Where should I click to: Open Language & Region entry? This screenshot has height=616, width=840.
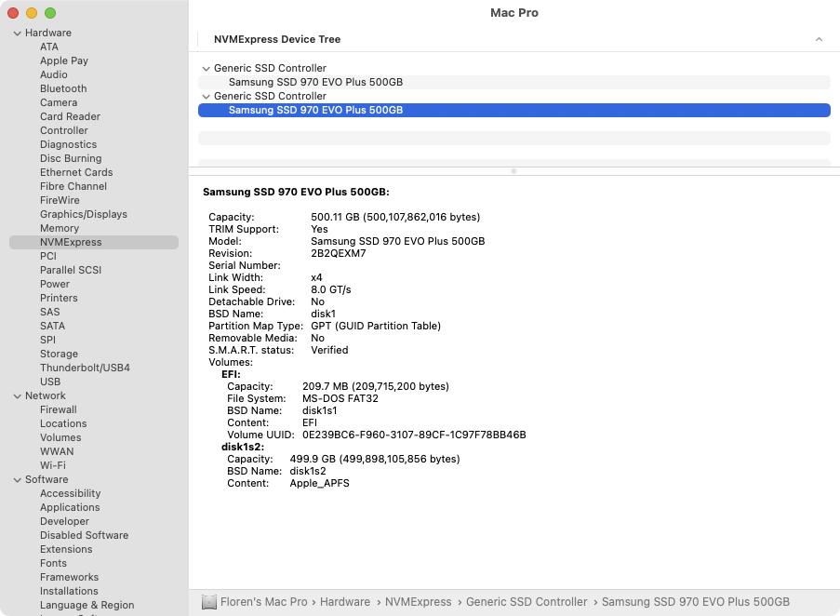(87, 604)
